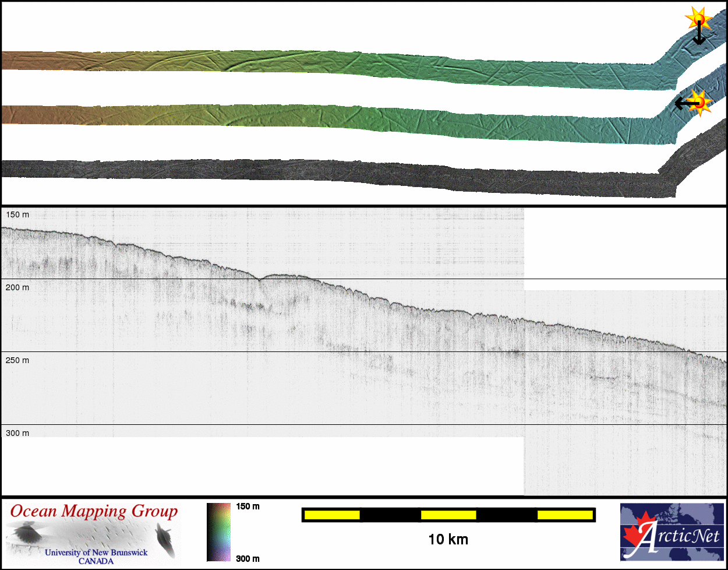Click the University of New Brunswick text
This screenshot has height=570, width=728.
click(96, 553)
